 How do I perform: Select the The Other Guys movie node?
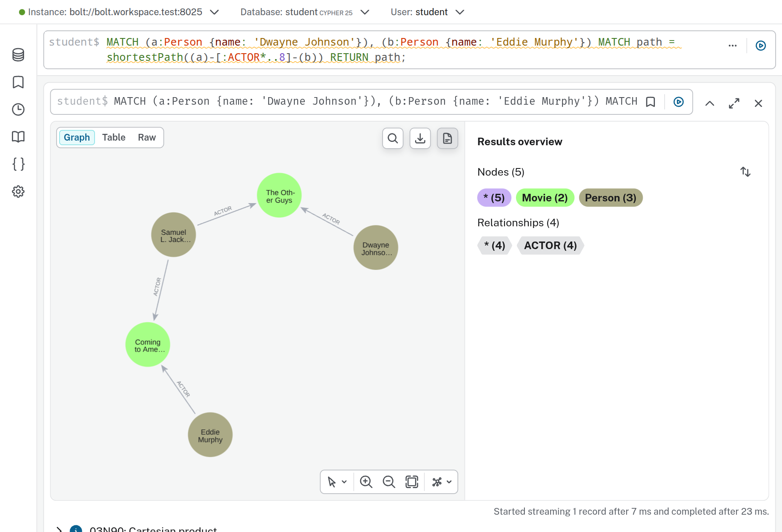(x=279, y=195)
